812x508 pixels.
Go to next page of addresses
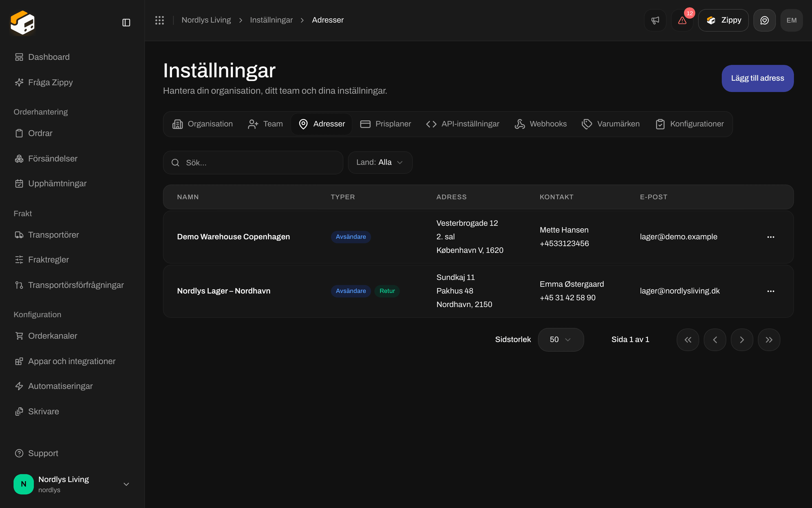coord(742,340)
